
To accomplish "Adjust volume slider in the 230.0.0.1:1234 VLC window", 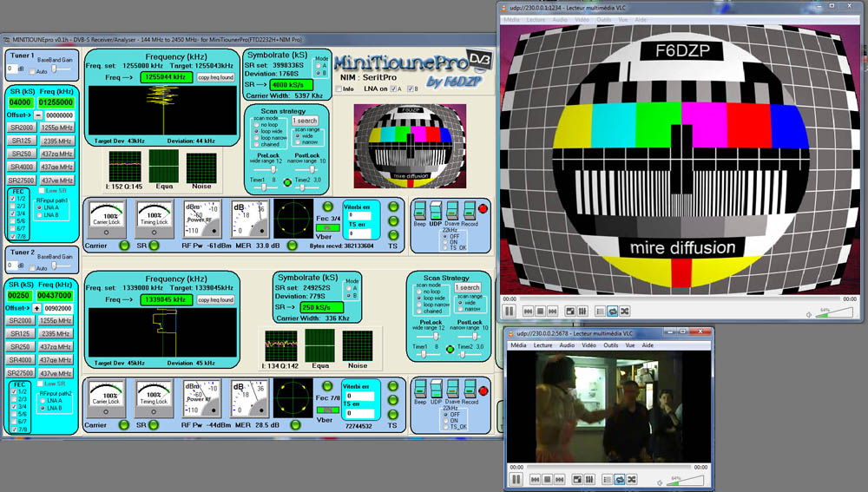I will point(833,313).
